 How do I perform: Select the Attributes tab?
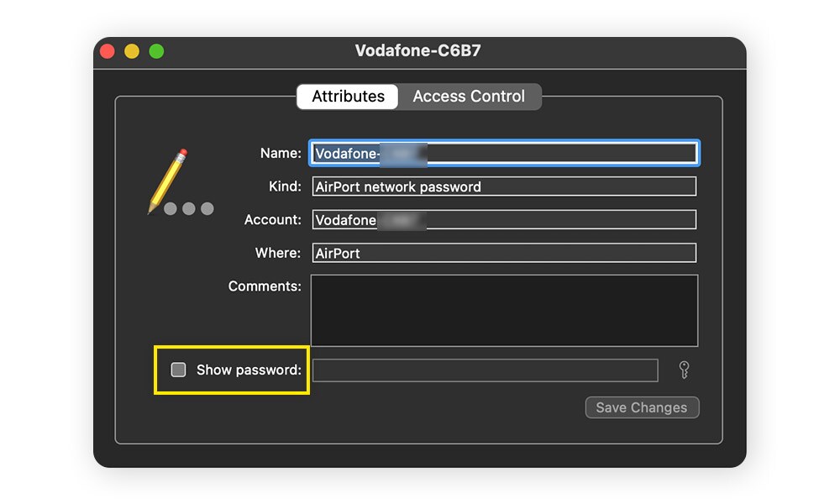[348, 97]
